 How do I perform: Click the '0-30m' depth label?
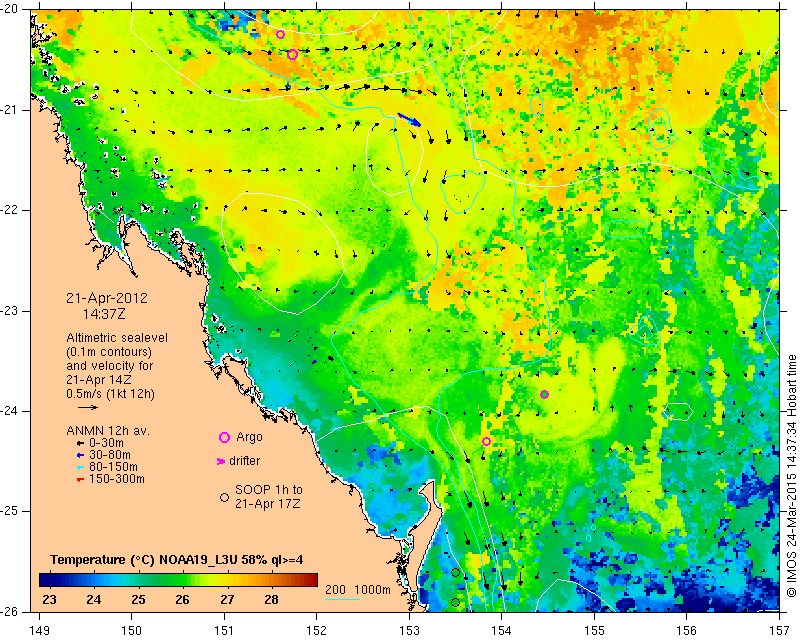click(106, 443)
